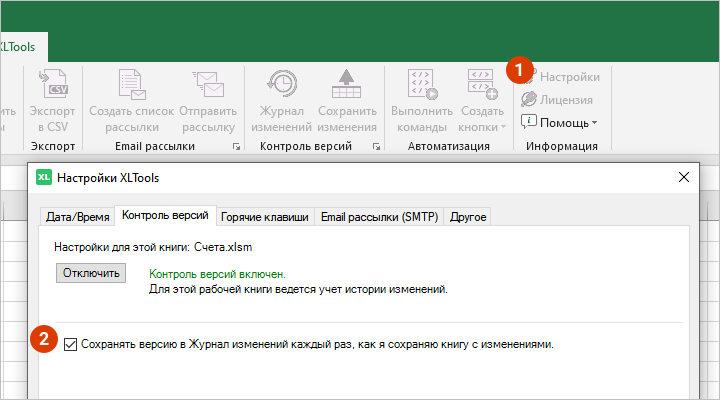
Task: Click the Создать кнопки icon
Action: (482, 85)
